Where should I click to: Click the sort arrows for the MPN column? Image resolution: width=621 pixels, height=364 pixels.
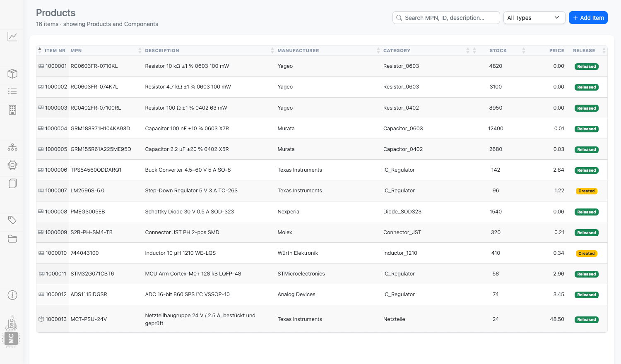coord(140,50)
